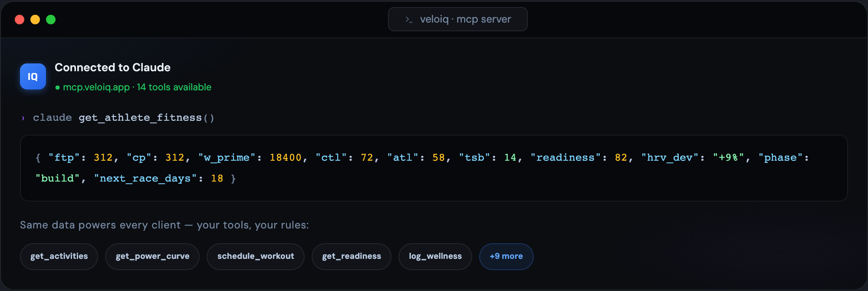This screenshot has width=868, height=291.
Task: Expand the +9 more tools chip
Action: pyautogui.click(x=506, y=256)
